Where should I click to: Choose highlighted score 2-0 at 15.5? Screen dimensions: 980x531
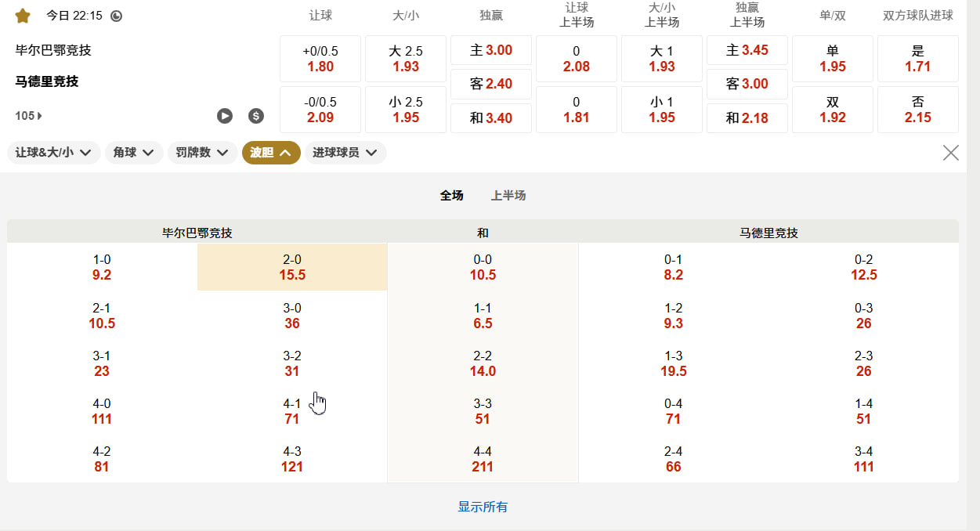[292, 267]
